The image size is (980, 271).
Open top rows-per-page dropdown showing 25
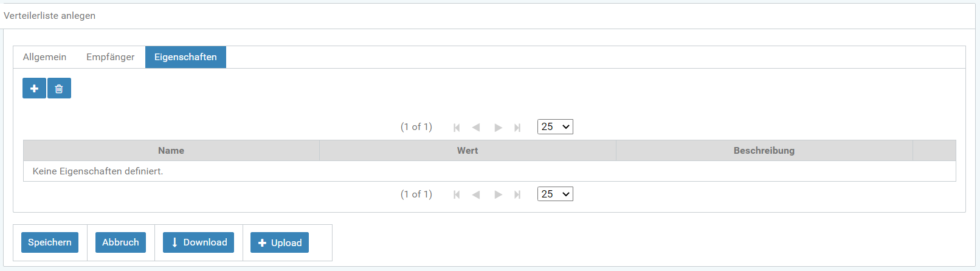point(555,127)
